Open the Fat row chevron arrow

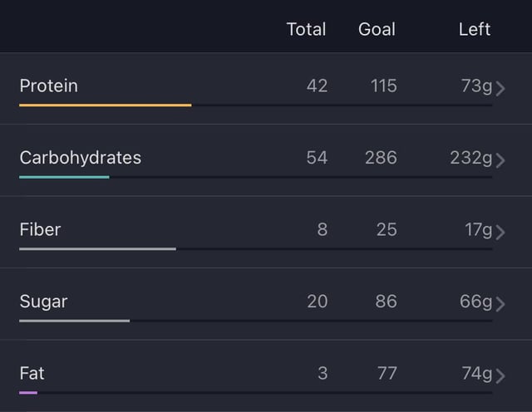click(500, 375)
